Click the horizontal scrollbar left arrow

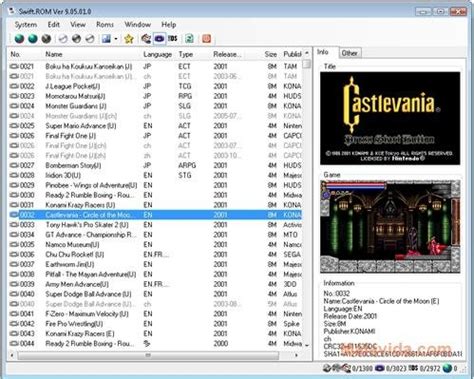coord(12,355)
